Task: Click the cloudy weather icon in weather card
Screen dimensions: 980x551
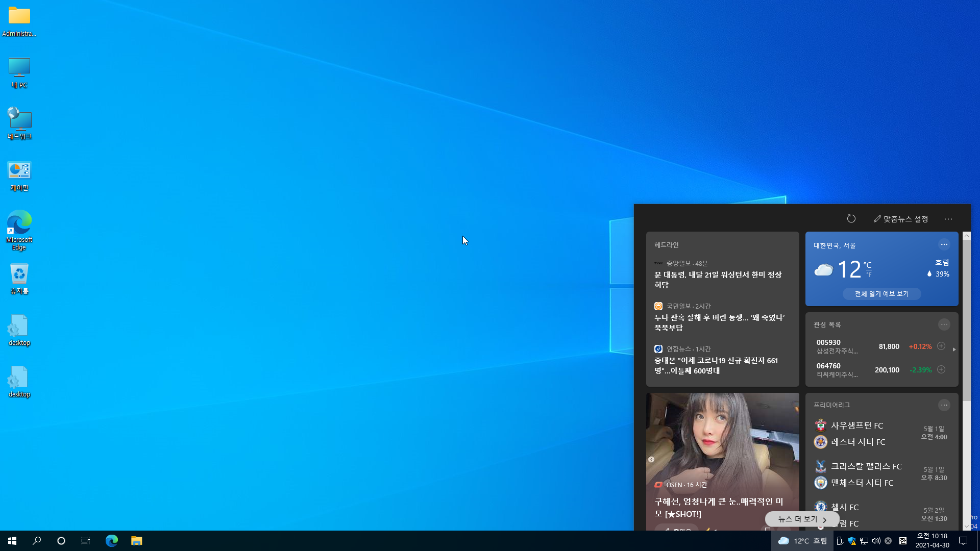Action: [x=823, y=269]
